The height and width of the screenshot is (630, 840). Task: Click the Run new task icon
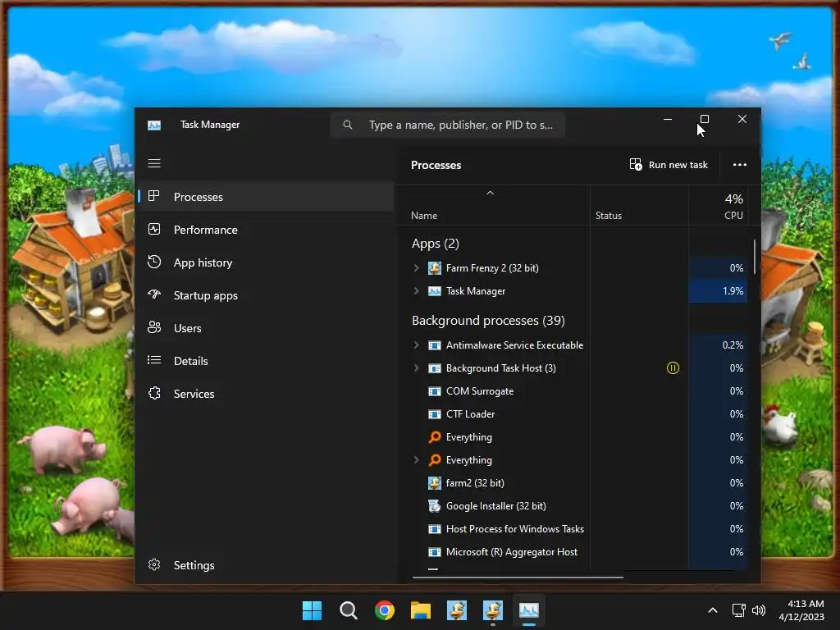pos(636,164)
